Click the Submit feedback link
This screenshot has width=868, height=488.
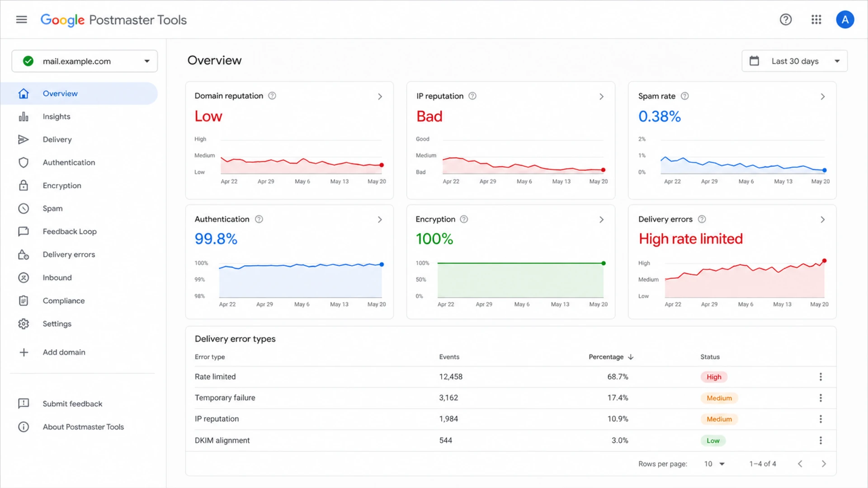(x=72, y=404)
